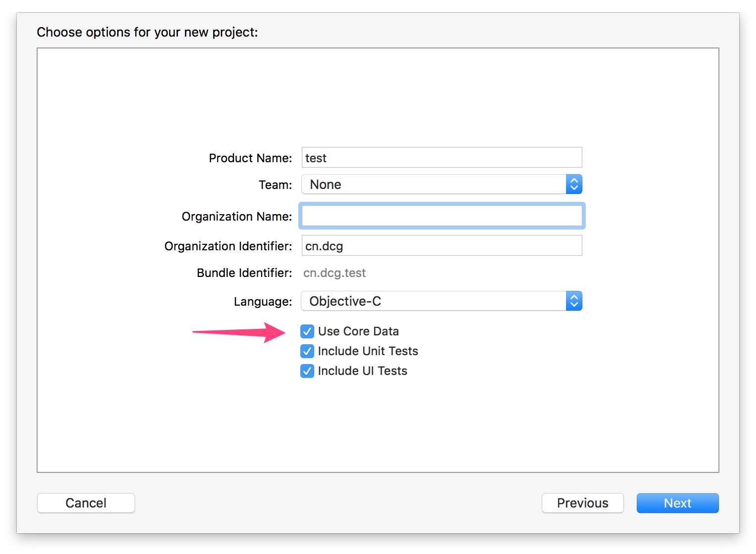
Task: Open the Language dropdown showing Objective-C
Action: point(441,301)
